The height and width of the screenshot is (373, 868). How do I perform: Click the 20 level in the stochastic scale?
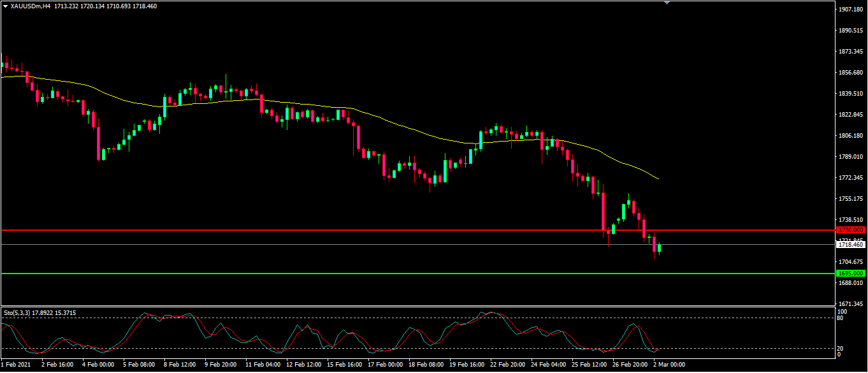coord(841,348)
